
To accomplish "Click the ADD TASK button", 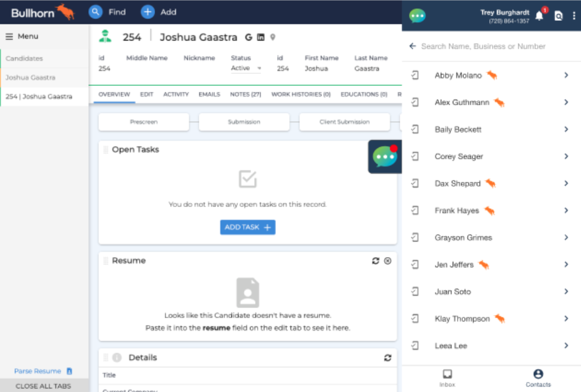I will (248, 227).
